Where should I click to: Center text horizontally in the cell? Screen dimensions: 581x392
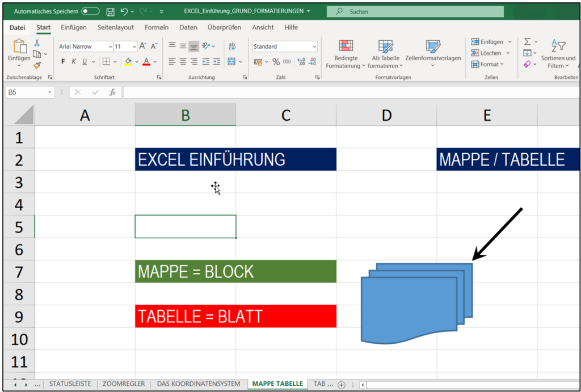(x=183, y=61)
